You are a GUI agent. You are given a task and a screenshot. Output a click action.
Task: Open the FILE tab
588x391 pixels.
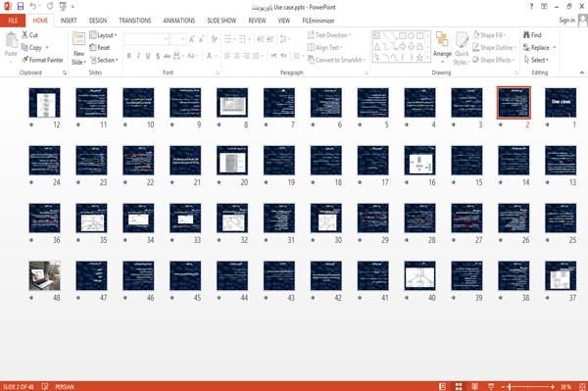coord(13,21)
